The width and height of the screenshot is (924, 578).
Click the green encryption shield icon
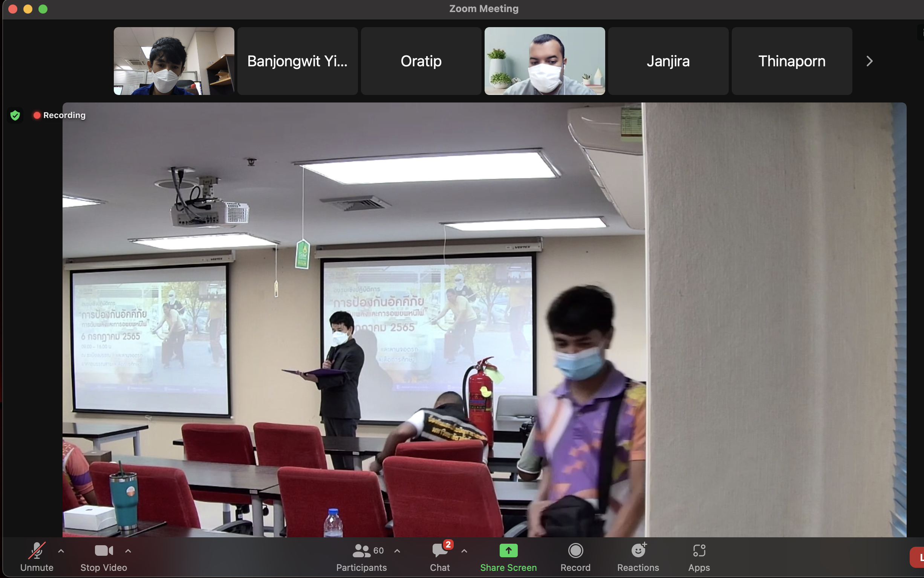pyautogui.click(x=15, y=115)
